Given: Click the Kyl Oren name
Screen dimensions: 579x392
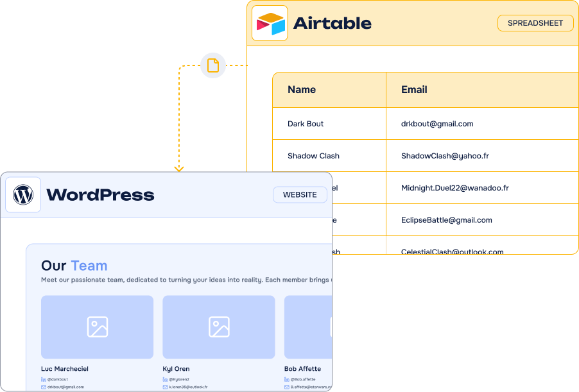Looking at the screenshot, I should (176, 369).
